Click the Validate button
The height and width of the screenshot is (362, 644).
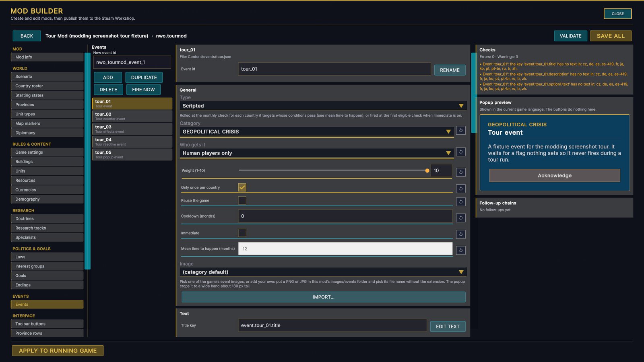pyautogui.click(x=571, y=36)
